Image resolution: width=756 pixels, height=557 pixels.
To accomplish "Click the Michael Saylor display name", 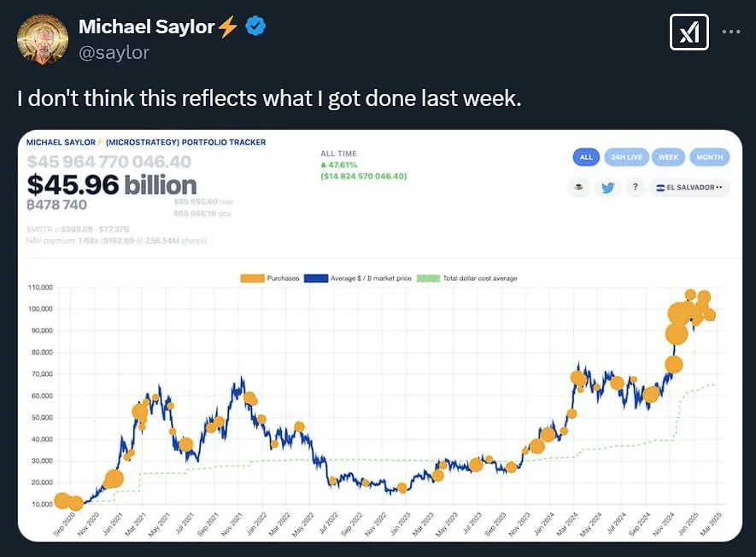I will [147, 26].
